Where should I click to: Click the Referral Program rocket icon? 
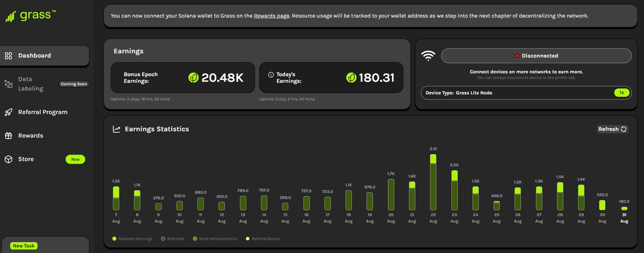pyautogui.click(x=8, y=112)
